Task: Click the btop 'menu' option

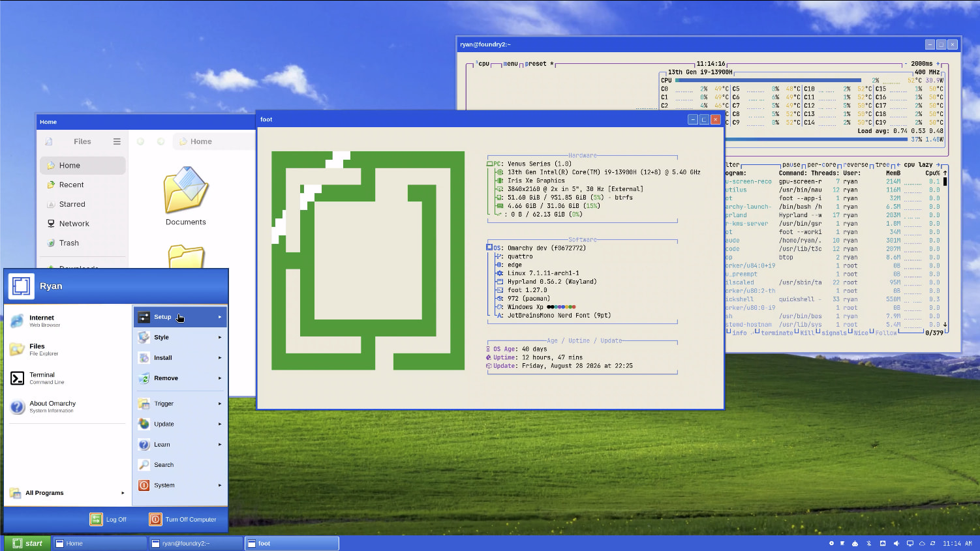Action: point(510,64)
